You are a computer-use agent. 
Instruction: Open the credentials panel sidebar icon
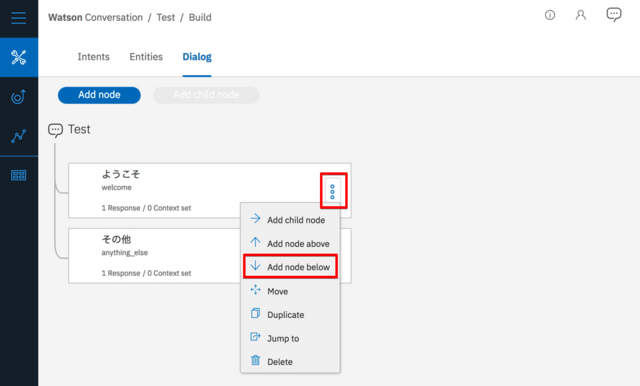[19, 175]
